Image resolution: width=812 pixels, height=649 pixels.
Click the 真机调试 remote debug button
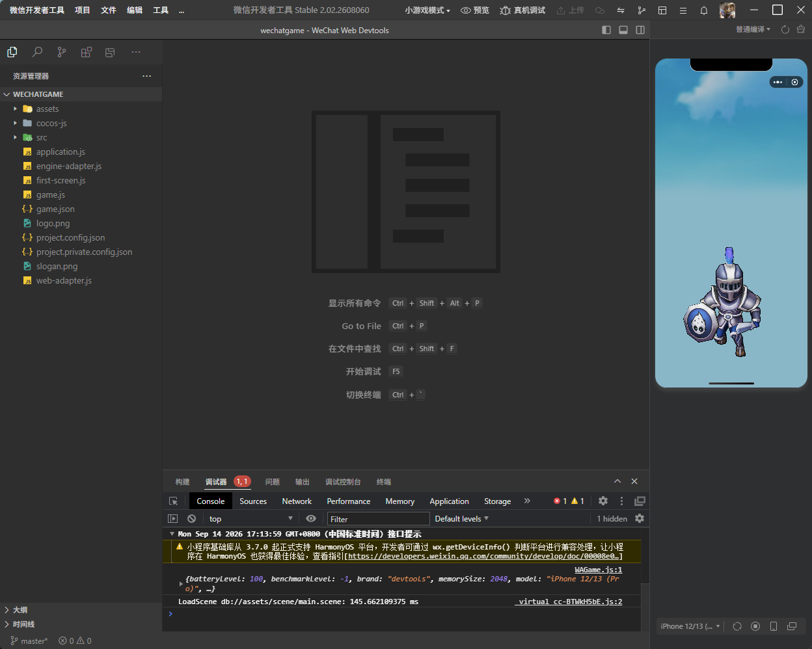point(522,10)
